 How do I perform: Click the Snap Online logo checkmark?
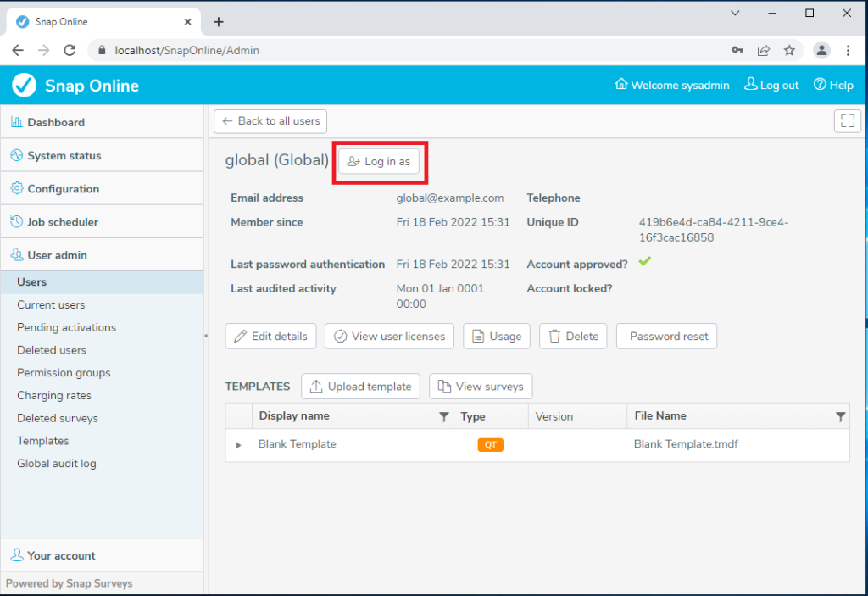[x=24, y=85]
